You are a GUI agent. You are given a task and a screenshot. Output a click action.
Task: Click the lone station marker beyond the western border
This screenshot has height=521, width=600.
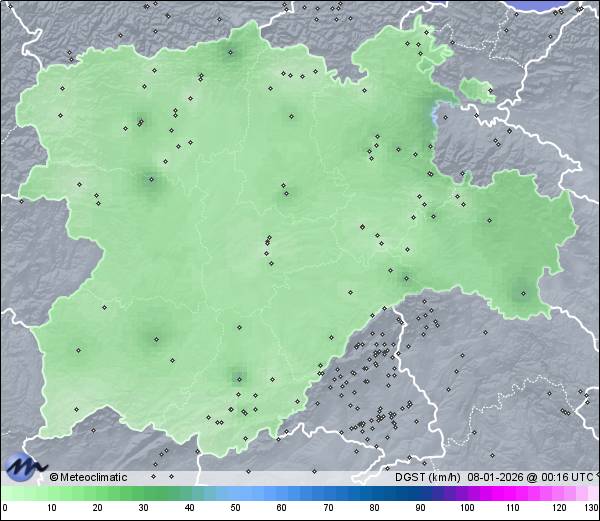(21, 201)
